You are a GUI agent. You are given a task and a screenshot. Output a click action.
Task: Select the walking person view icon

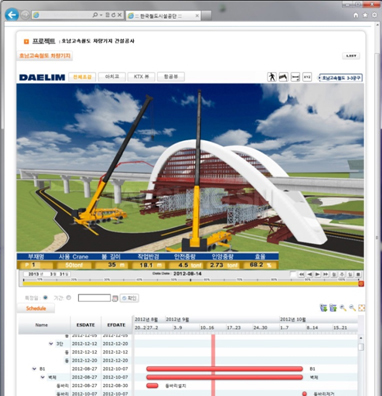click(x=272, y=77)
